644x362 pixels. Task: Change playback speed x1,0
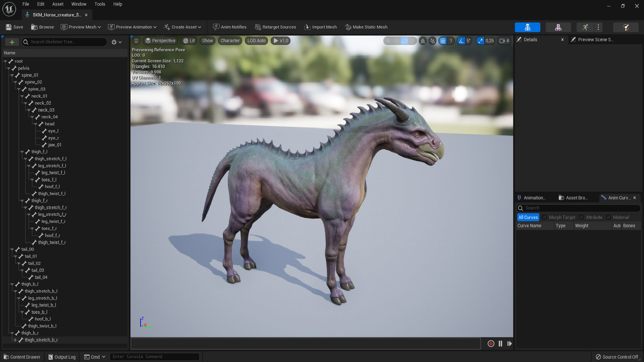pyautogui.click(x=280, y=41)
